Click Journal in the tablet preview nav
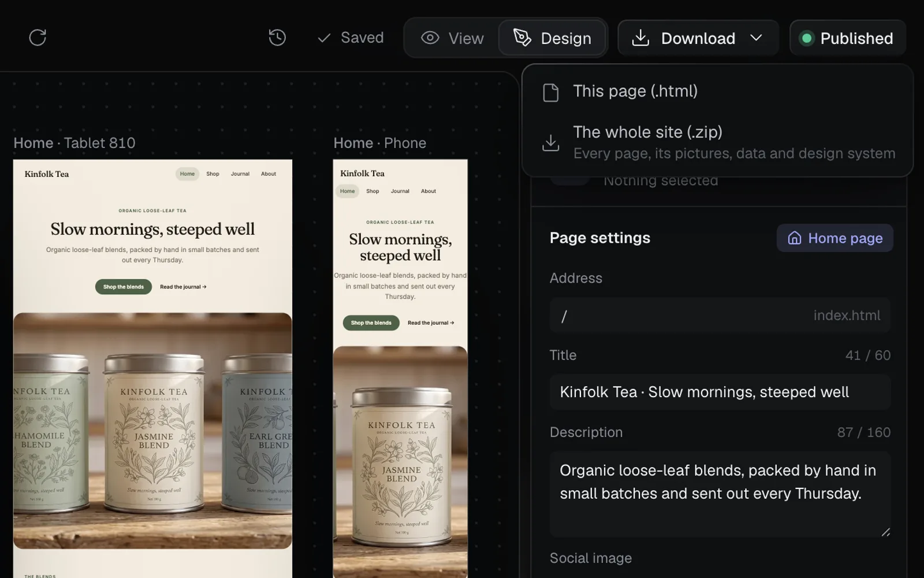This screenshot has width=924, height=578. [x=240, y=174]
